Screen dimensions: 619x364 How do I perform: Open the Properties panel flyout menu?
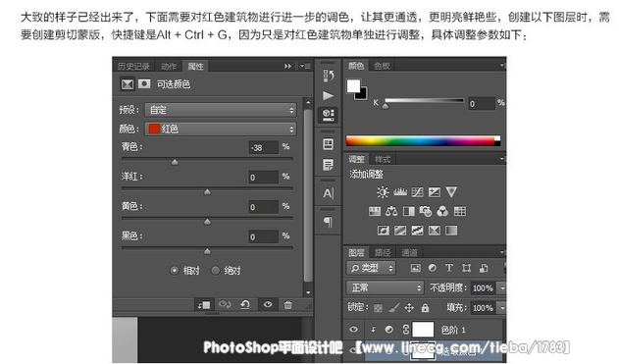click(305, 66)
